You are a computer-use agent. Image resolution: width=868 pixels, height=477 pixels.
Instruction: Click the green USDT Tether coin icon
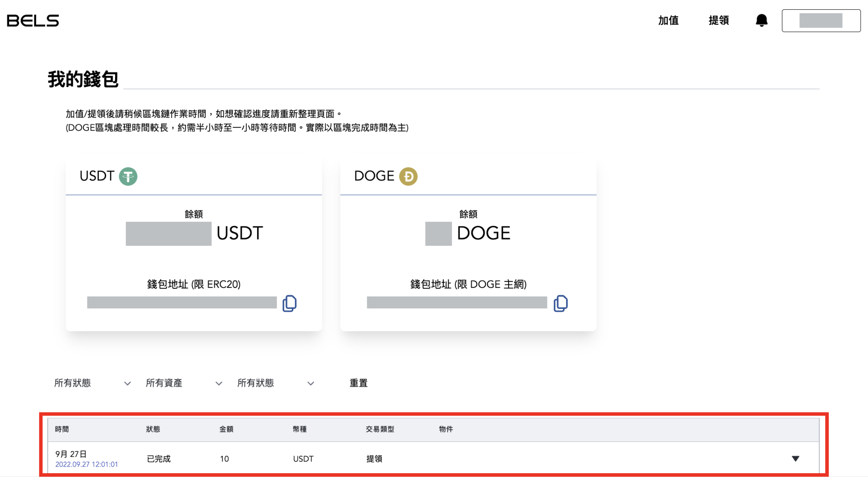tap(128, 176)
